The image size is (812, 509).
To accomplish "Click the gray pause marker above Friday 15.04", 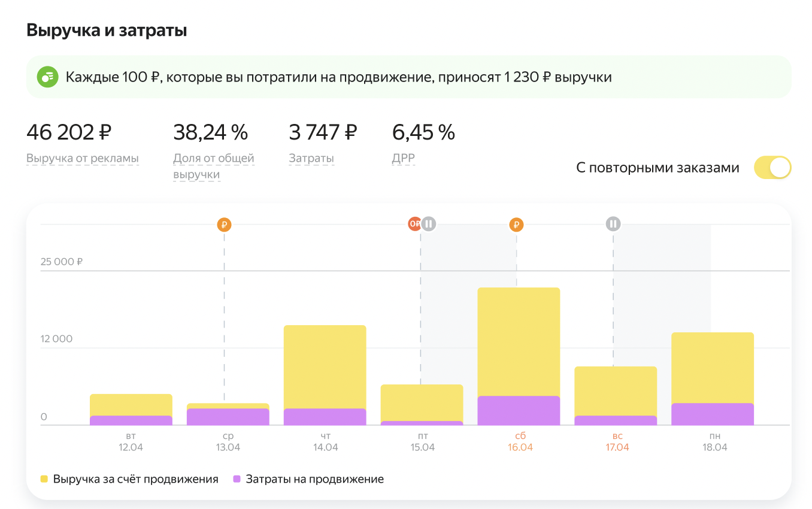I will pos(428,224).
